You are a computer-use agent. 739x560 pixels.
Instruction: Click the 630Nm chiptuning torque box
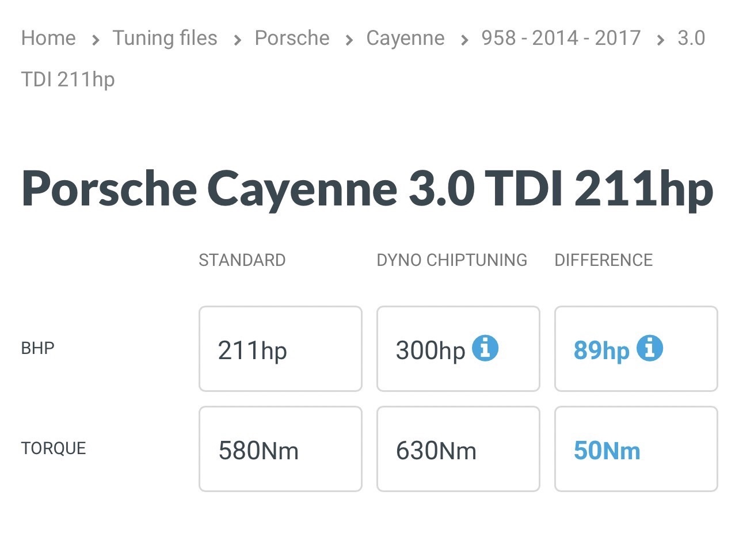(x=458, y=449)
